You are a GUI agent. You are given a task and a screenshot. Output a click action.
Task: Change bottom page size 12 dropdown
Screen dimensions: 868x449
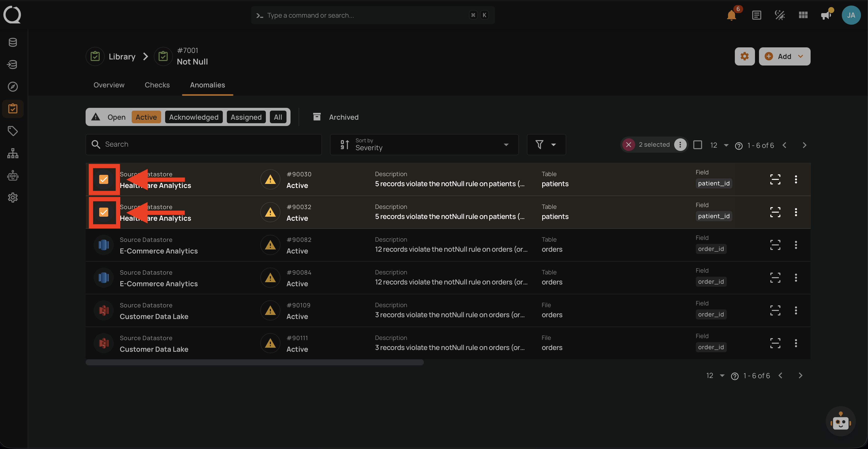(715, 376)
